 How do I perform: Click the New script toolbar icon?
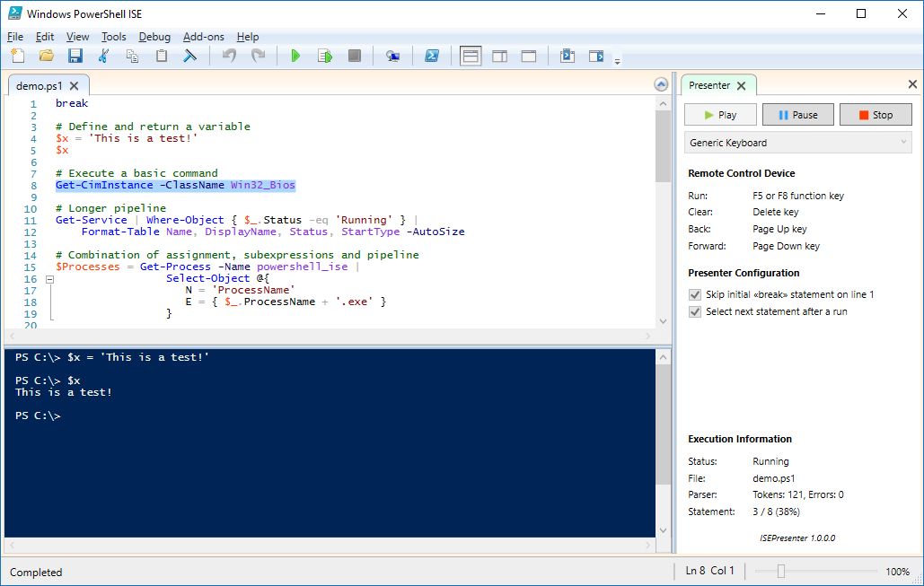click(x=18, y=56)
